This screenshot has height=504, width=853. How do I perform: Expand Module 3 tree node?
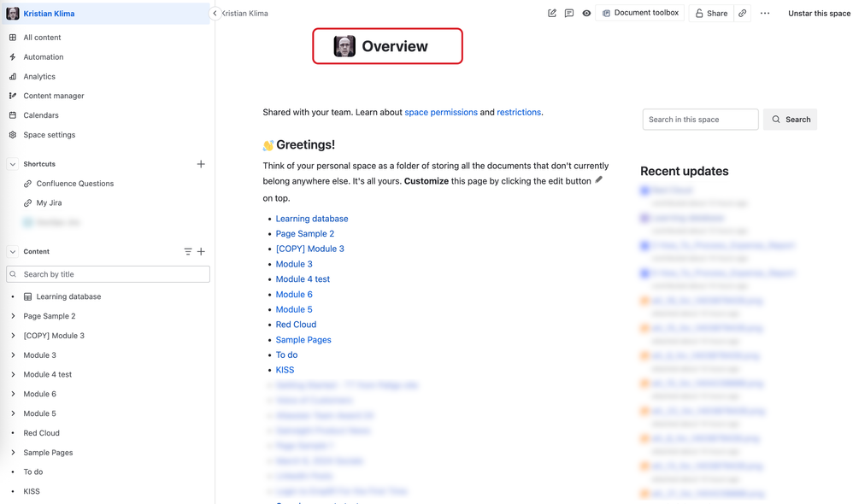[13, 355]
